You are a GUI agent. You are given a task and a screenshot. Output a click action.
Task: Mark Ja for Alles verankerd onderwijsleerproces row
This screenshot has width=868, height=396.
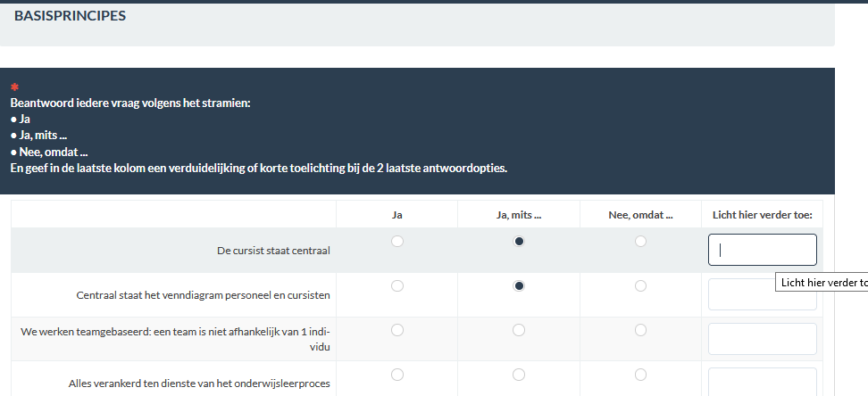396,375
